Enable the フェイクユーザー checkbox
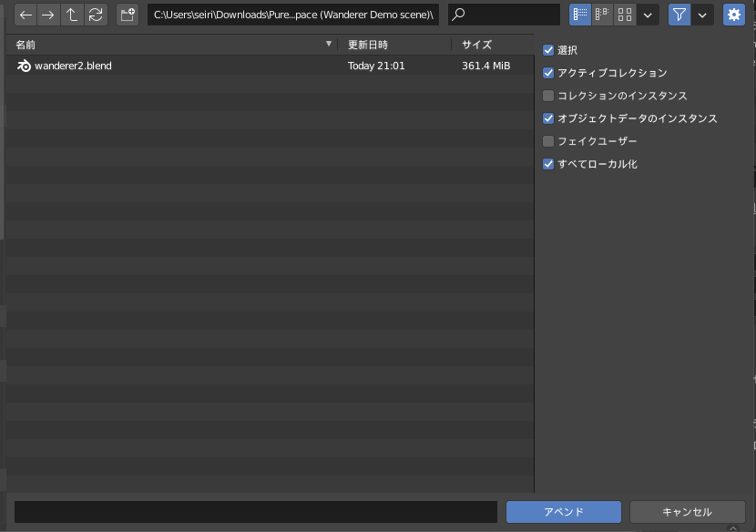 548,141
